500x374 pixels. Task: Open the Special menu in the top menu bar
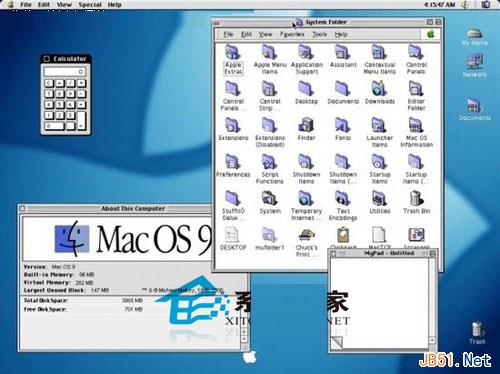90,5
